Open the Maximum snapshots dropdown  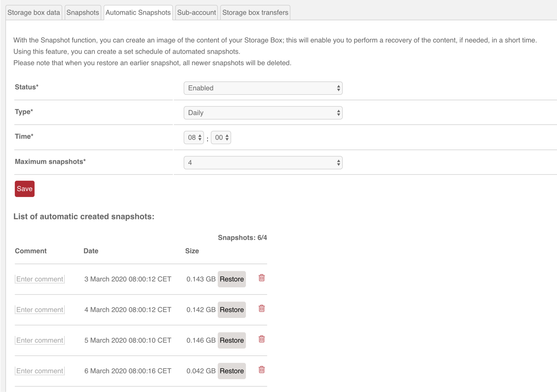click(263, 162)
